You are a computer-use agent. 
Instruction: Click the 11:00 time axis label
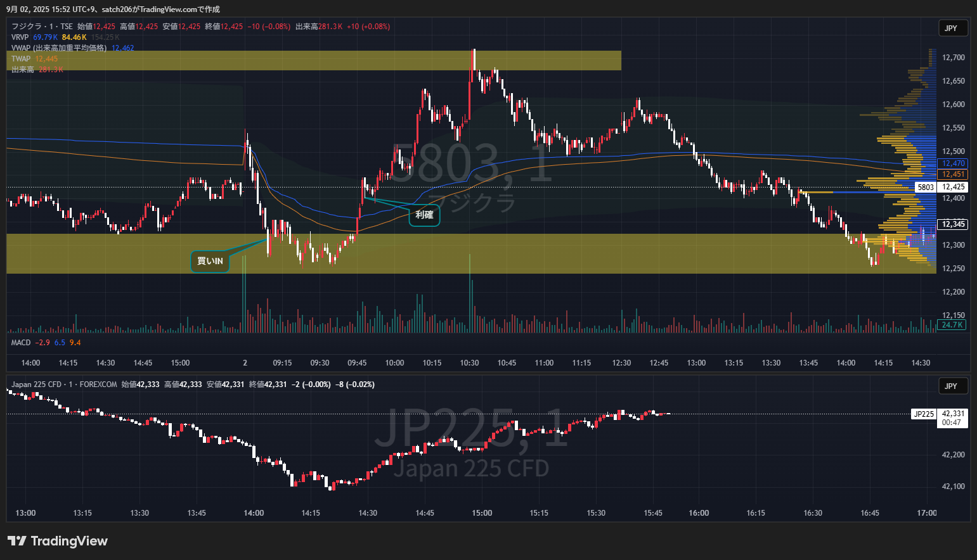544,363
